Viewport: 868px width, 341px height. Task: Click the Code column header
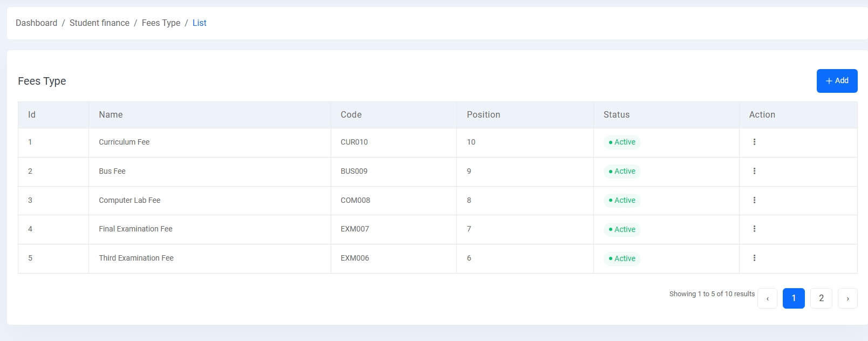[x=351, y=114]
